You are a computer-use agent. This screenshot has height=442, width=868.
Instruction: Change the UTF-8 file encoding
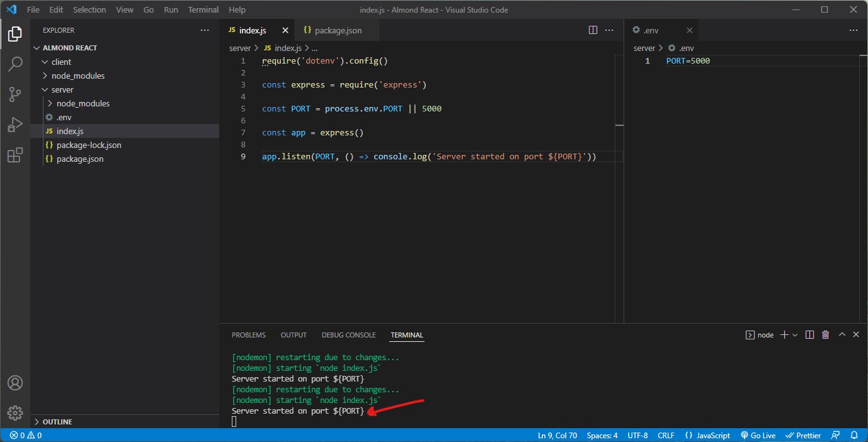pos(637,435)
